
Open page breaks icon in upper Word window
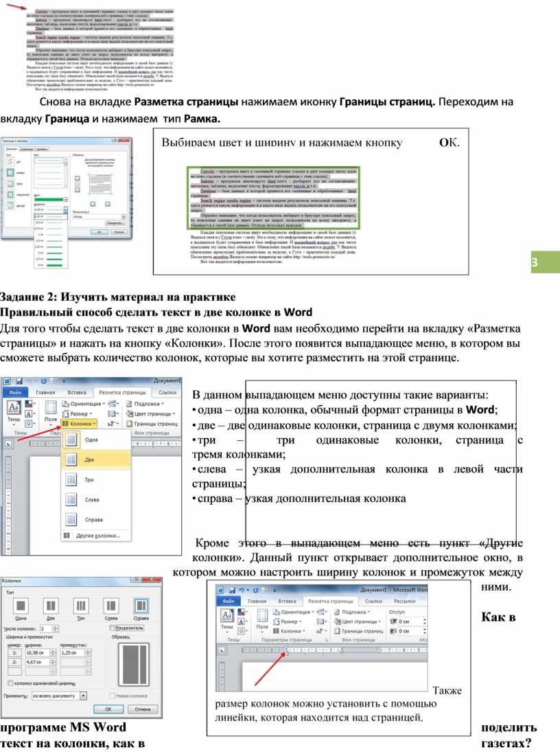tap(113, 404)
